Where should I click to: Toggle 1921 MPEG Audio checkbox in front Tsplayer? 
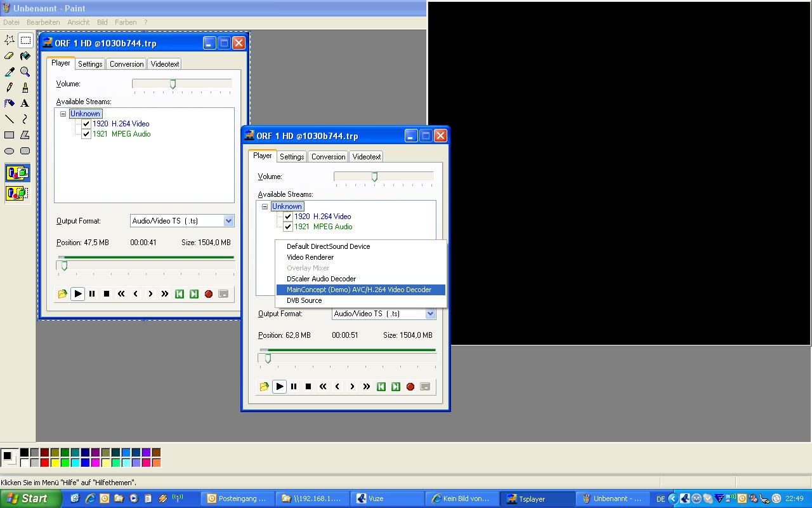pos(288,227)
